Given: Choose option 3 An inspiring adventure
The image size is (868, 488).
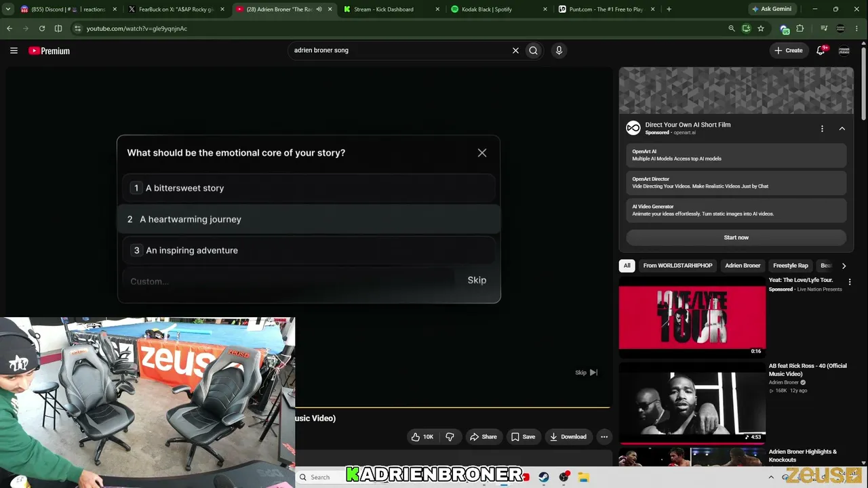Looking at the screenshot, I should pos(309,251).
